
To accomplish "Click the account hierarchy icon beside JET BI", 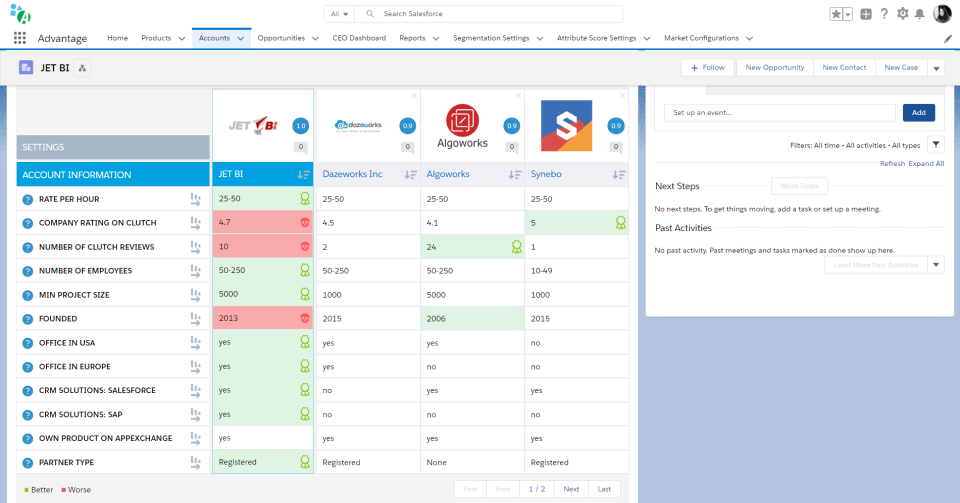I will coord(82,68).
